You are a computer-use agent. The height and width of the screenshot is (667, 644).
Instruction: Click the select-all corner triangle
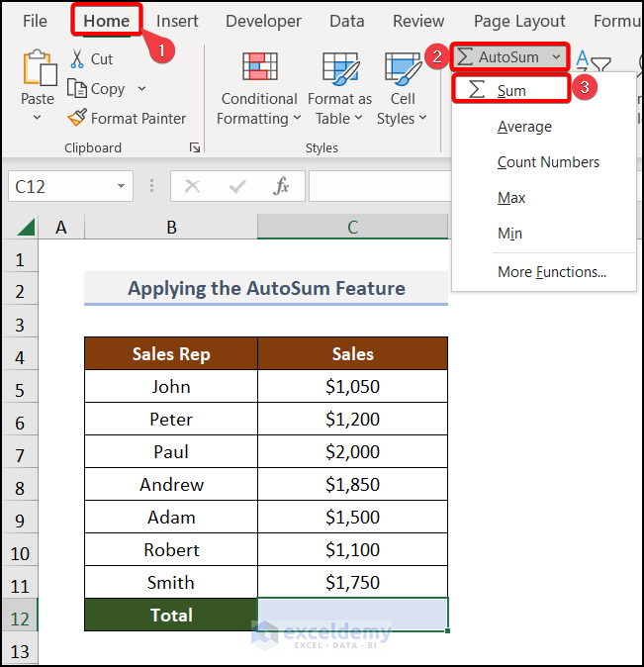[x=26, y=228]
